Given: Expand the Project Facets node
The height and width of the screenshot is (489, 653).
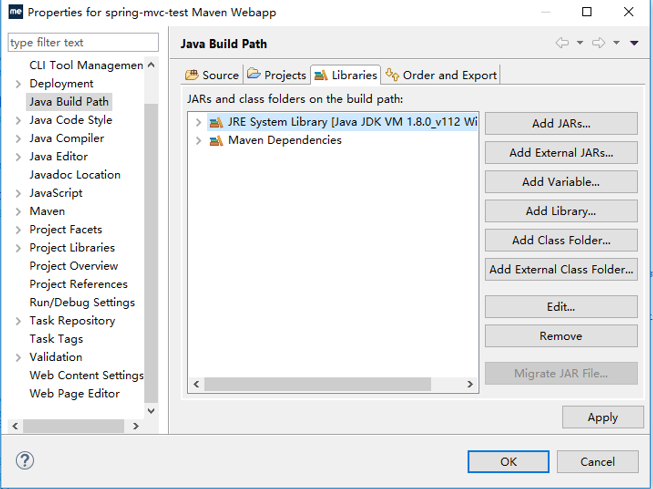Looking at the screenshot, I should pyautogui.click(x=18, y=230).
